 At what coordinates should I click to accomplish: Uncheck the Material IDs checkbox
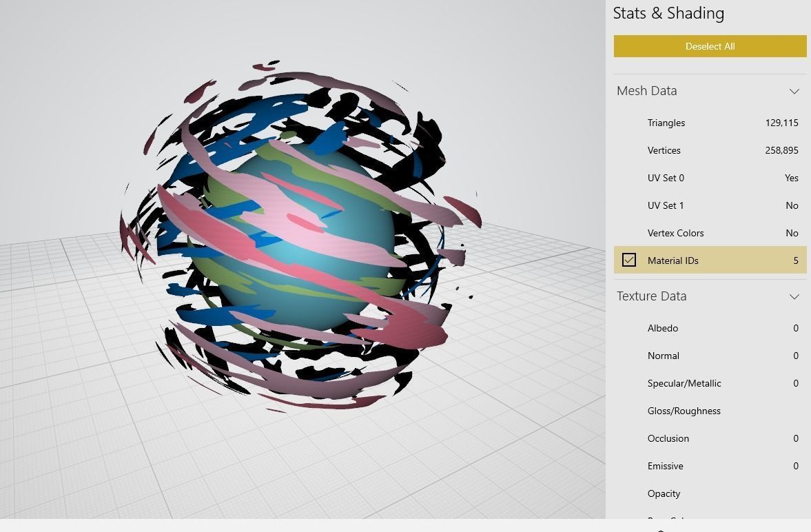(x=629, y=260)
